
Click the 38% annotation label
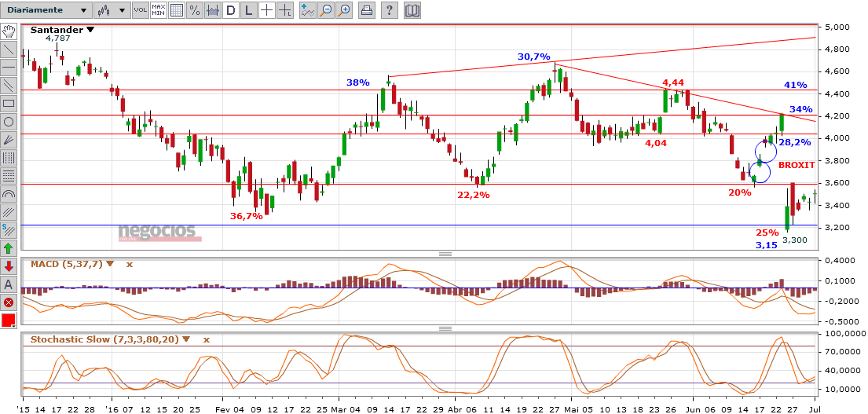tap(357, 82)
